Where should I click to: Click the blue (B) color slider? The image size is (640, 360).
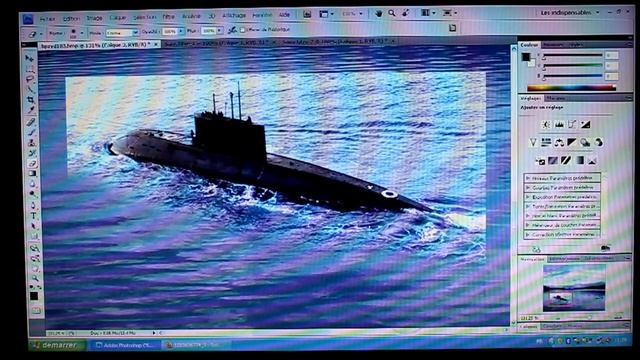point(572,76)
